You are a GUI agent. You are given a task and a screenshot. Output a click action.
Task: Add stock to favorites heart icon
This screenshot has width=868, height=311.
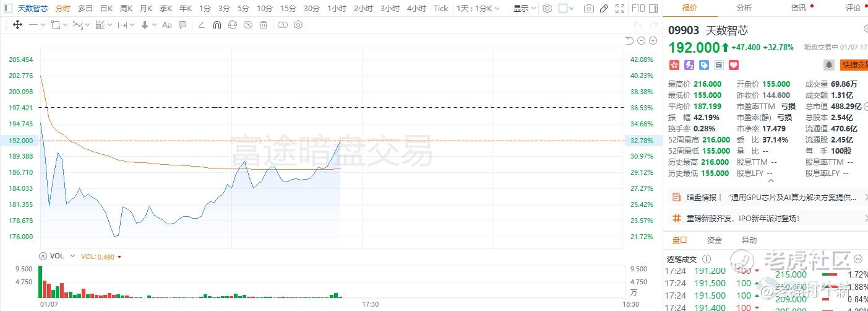[x=734, y=64]
